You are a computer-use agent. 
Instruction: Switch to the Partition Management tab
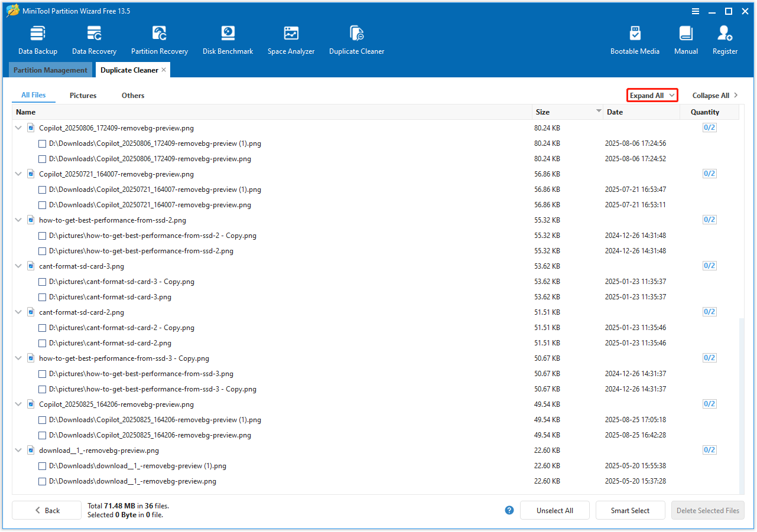coord(50,70)
